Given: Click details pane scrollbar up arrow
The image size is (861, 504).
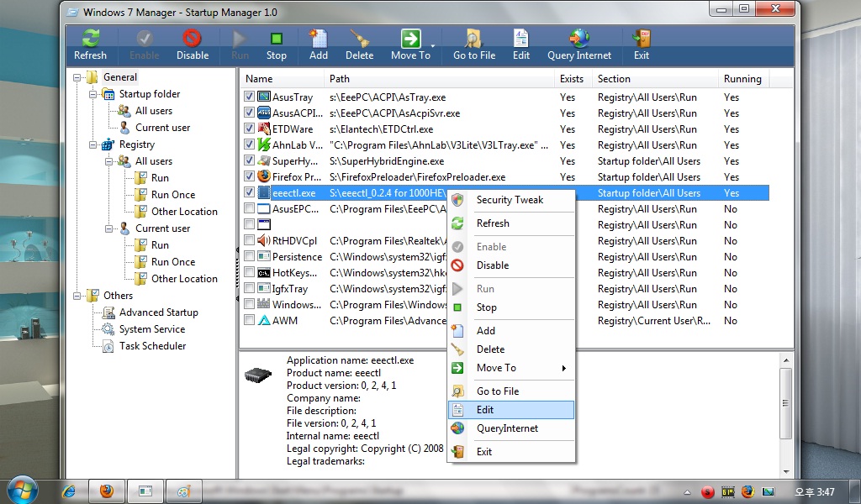Looking at the screenshot, I should (786, 360).
